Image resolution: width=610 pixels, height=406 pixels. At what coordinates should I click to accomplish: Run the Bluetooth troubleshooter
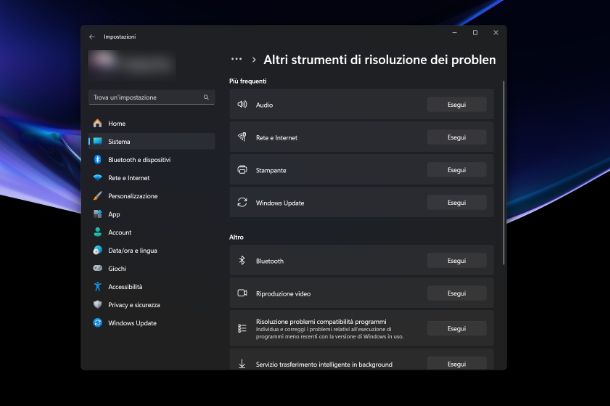click(x=456, y=261)
